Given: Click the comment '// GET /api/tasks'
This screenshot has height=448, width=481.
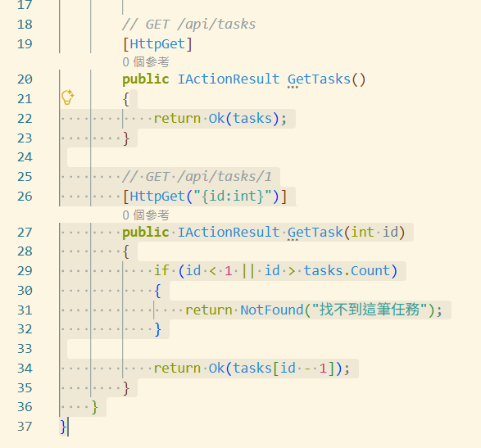Looking at the screenshot, I should point(189,25).
